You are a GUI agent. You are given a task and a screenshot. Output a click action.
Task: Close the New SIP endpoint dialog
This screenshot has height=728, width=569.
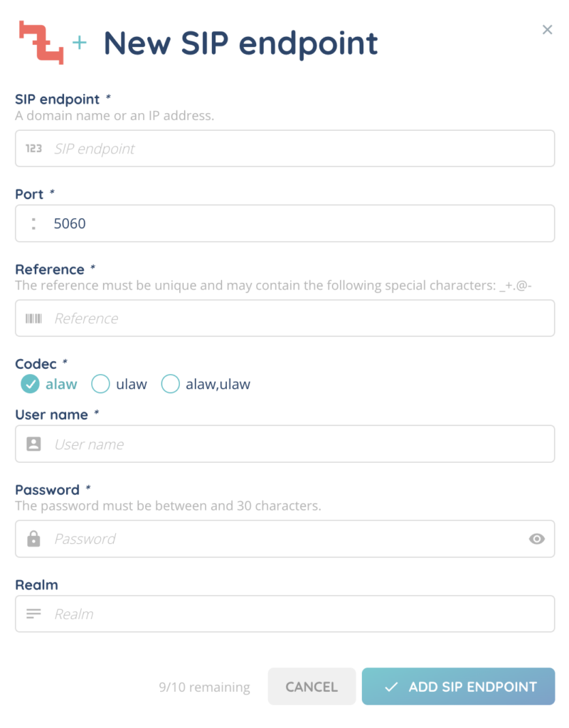coord(547,29)
